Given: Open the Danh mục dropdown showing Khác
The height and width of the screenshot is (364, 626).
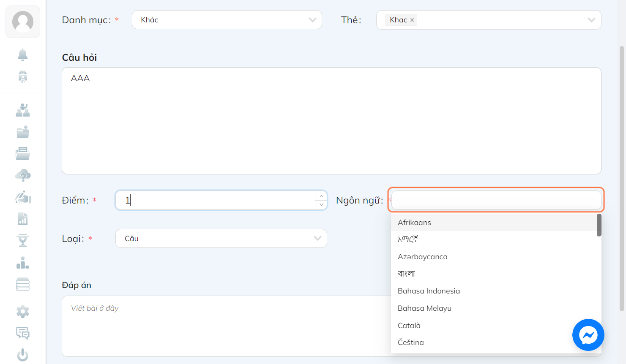Looking at the screenshot, I should pos(227,20).
